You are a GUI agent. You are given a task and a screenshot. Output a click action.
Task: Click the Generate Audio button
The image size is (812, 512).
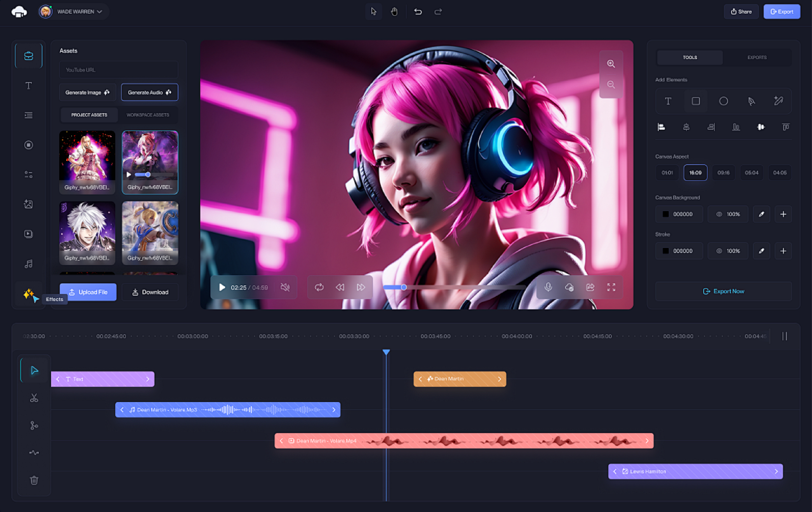point(149,92)
